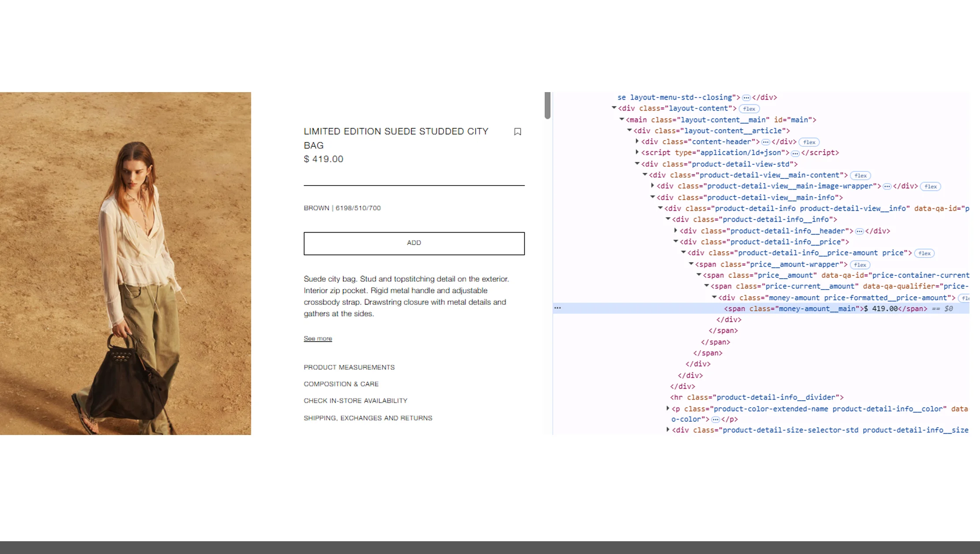This screenshot has height=554, width=980.
Task: Click the ADD button
Action: coord(414,243)
